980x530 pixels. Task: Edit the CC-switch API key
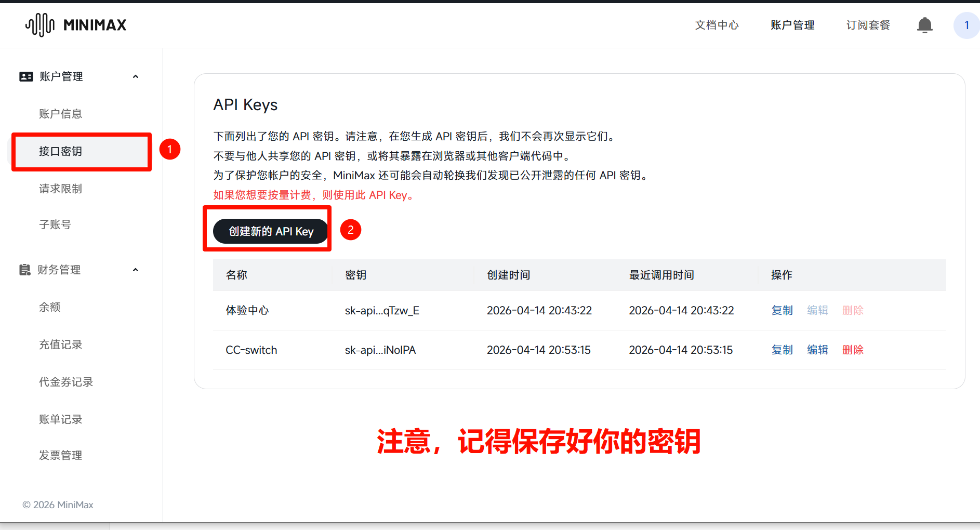[817, 350]
